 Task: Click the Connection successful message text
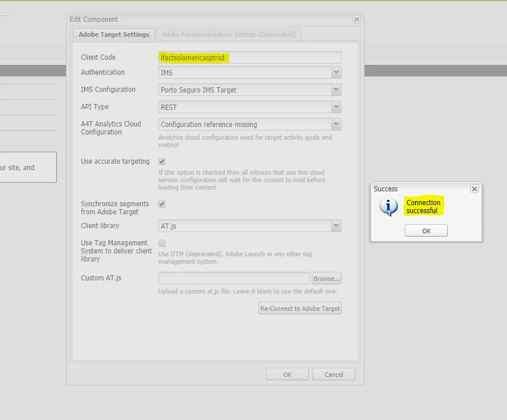(423, 206)
